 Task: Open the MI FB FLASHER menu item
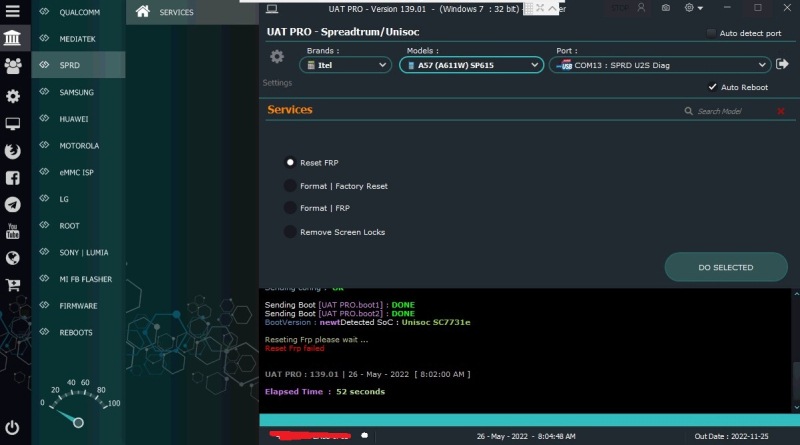pyautogui.click(x=78, y=279)
